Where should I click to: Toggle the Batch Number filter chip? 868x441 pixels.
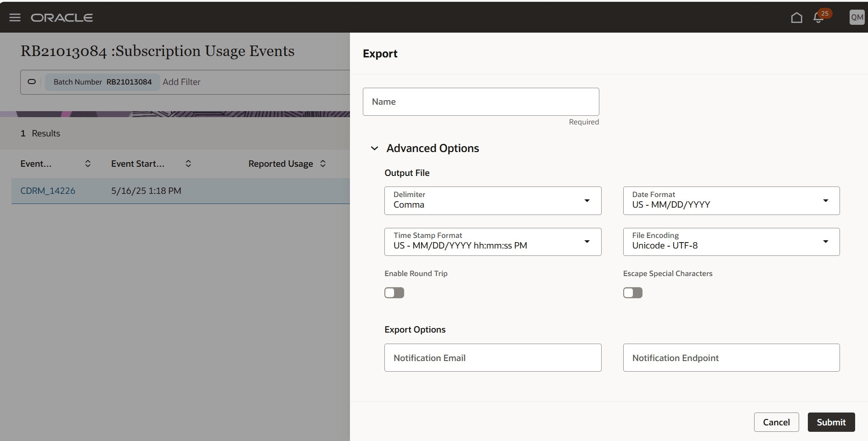(x=102, y=82)
